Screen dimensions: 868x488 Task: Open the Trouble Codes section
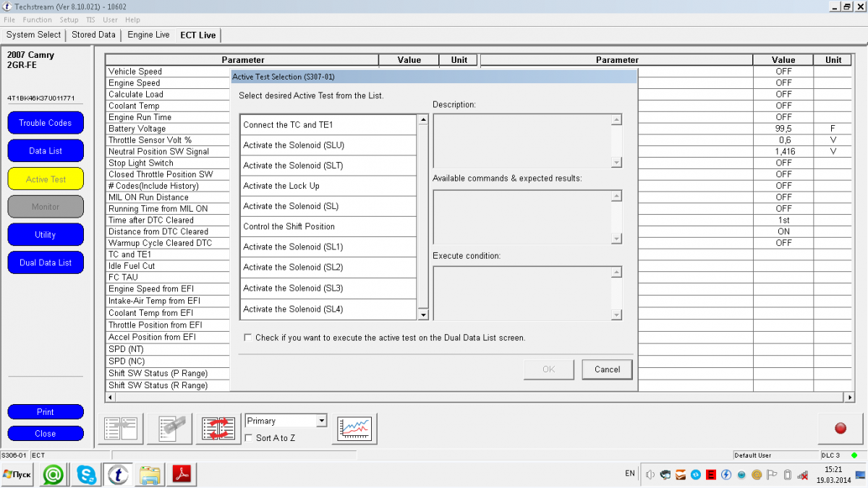click(x=45, y=123)
